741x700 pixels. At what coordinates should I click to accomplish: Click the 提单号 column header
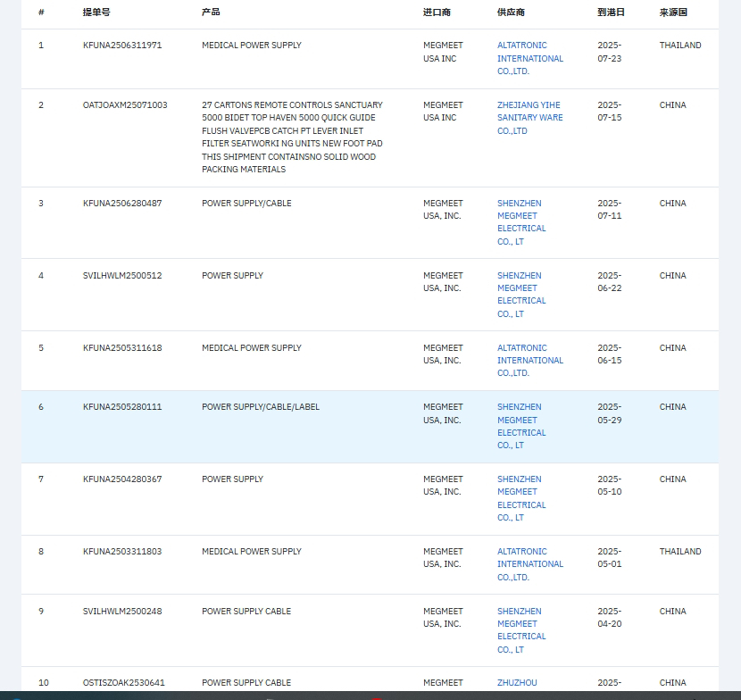(x=96, y=12)
